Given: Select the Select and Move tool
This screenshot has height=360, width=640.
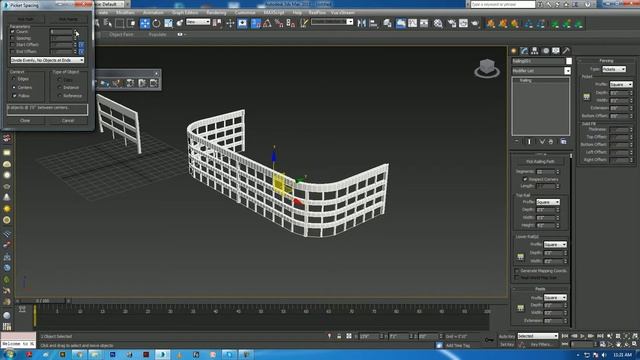Looking at the screenshot, I should pyautogui.click(x=145, y=23).
